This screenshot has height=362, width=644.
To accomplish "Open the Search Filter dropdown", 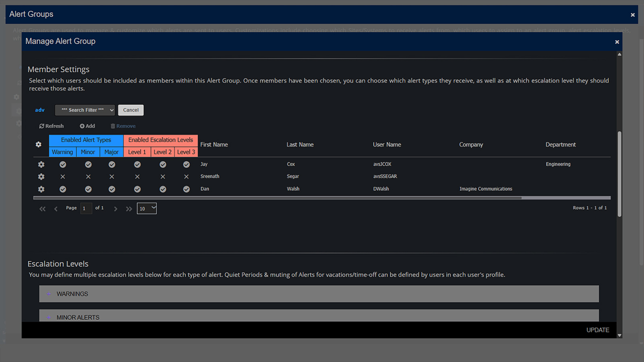I will tap(85, 110).
